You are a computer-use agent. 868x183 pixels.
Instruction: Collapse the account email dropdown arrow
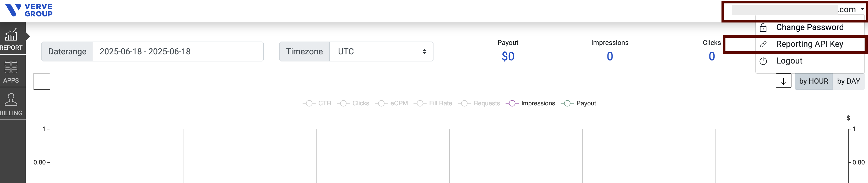pos(862,9)
